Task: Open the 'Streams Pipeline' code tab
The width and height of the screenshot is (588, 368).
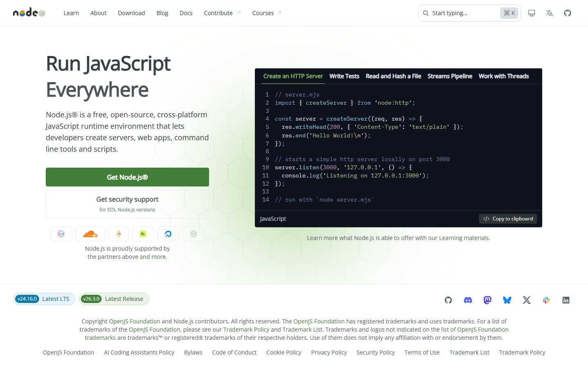Action: click(450, 76)
